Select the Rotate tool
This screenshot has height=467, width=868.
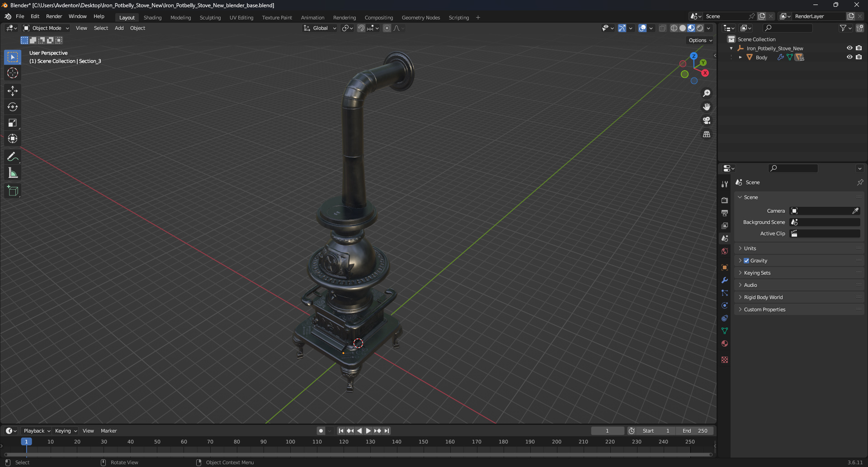pyautogui.click(x=13, y=107)
